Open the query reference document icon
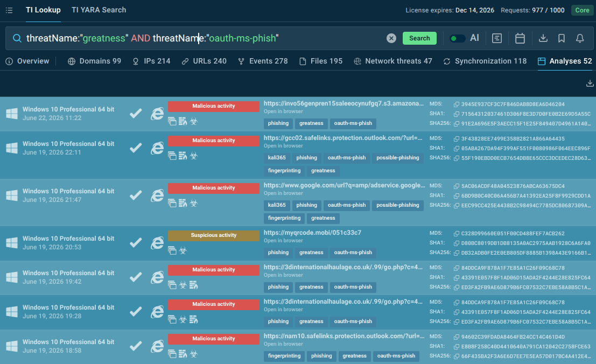Screen dimensions: 596x364 (x=497, y=38)
